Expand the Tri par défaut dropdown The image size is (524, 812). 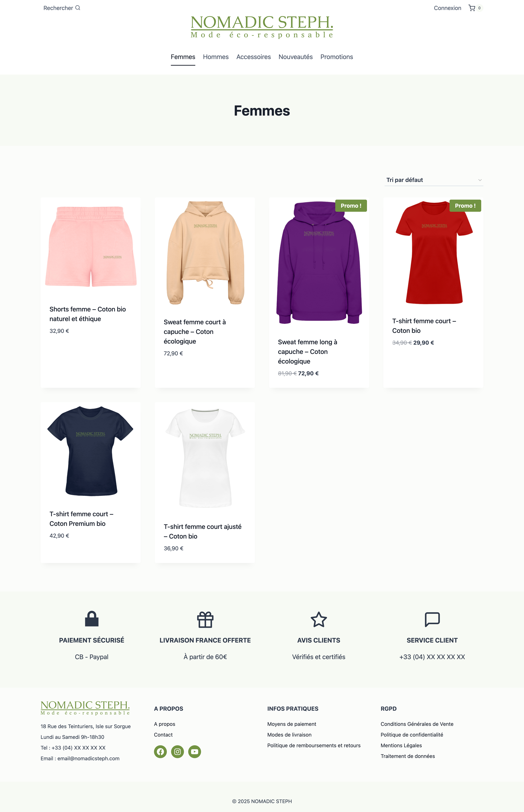434,180
